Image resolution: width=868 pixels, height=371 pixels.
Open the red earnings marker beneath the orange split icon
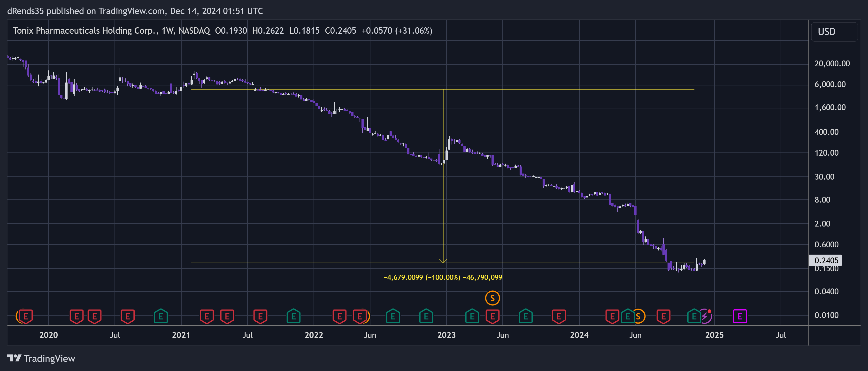[492, 316]
